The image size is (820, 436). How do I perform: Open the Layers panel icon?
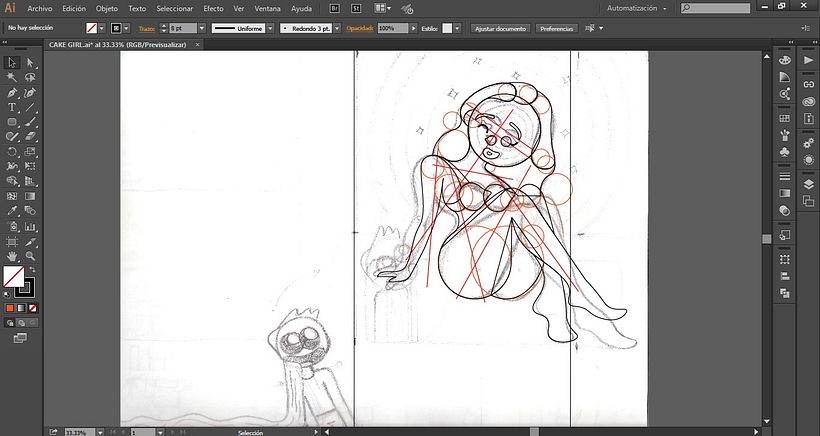point(808,184)
